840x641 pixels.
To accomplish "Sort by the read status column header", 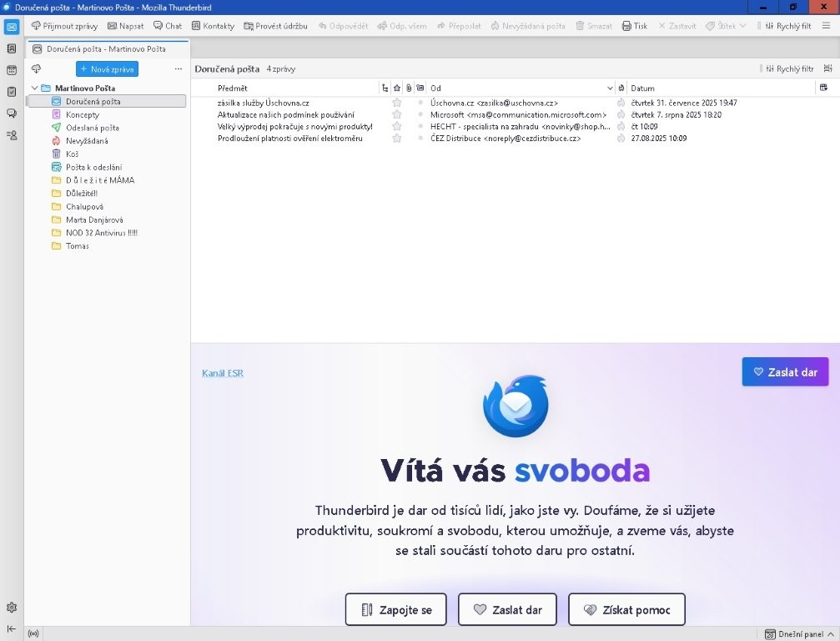I will click(420, 88).
